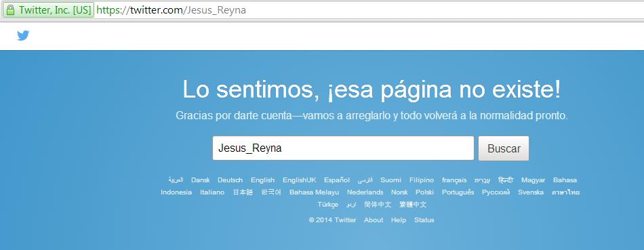Select the English language link
This screenshot has width=644, height=250.
(x=262, y=180)
